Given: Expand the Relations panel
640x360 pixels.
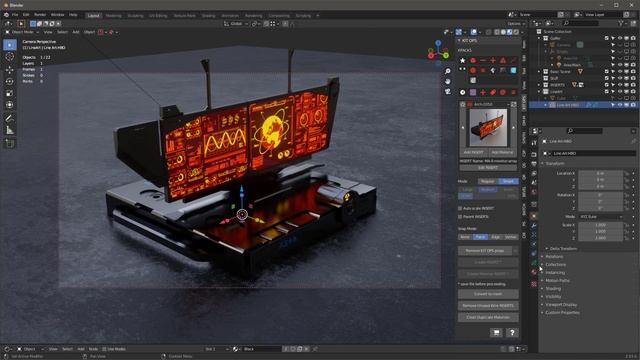Looking at the screenshot, I should tap(553, 256).
